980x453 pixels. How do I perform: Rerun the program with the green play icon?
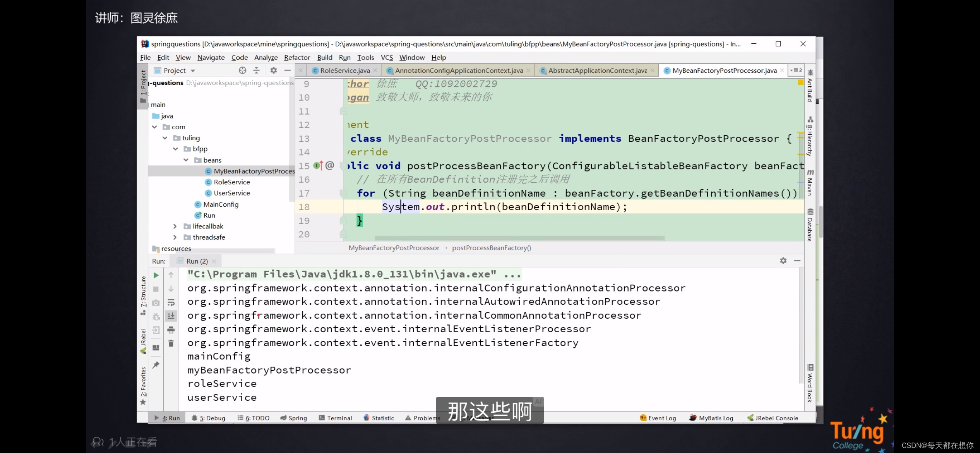156,275
